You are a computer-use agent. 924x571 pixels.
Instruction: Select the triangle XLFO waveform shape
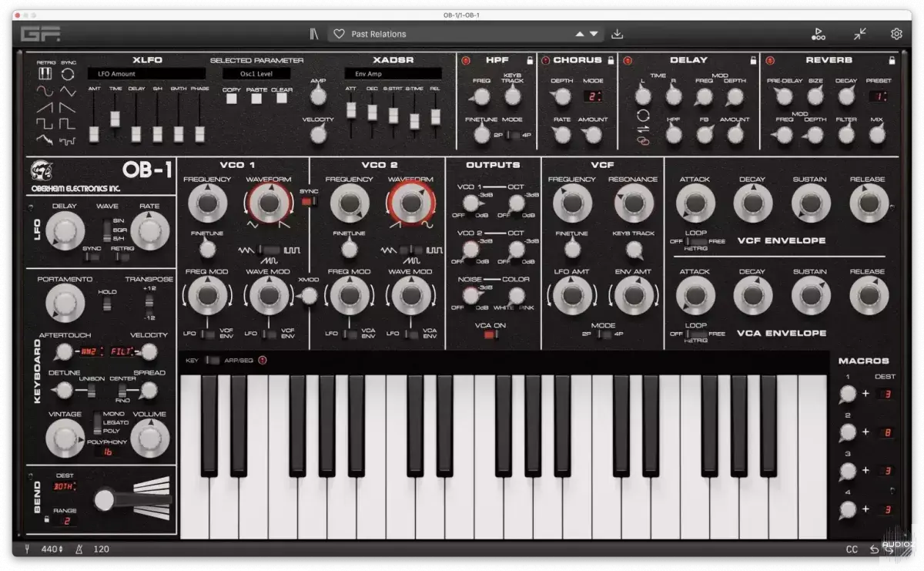pyautogui.click(x=68, y=90)
